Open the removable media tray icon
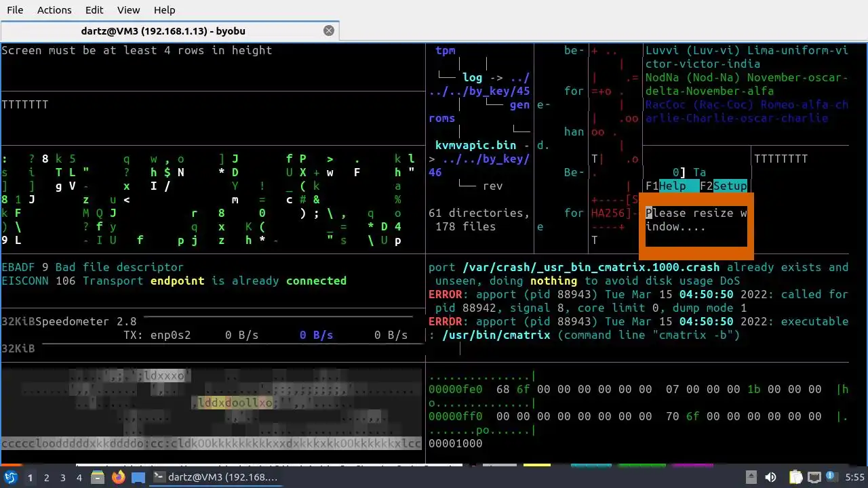Screen dimensions: 868x488 click(751, 477)
